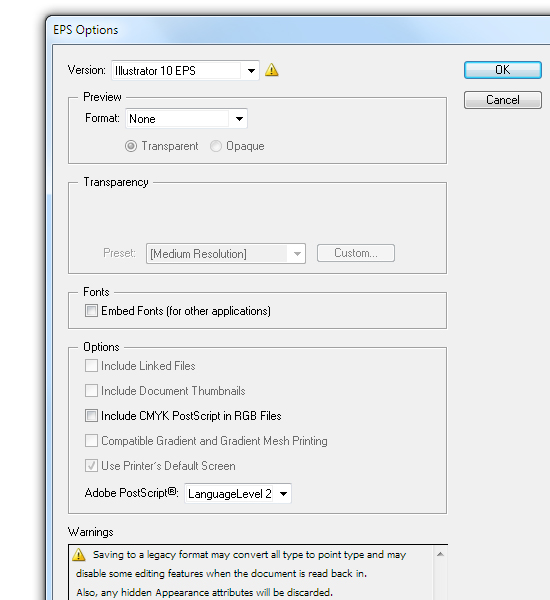The image size is (550, 600).
Task: Select the Transparent radio button
Action: coord(131,146)
